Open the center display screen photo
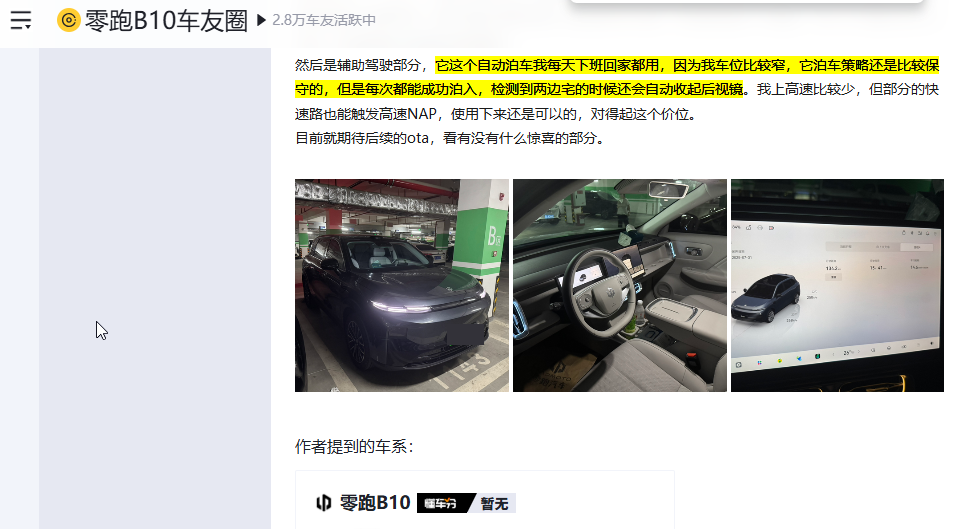The image size is (961, 529). [837, 285]
